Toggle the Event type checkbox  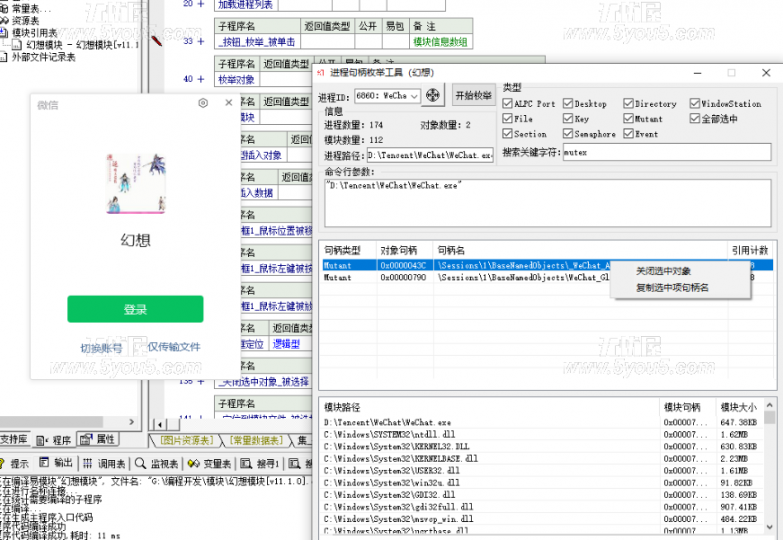(x=628, y=133)
